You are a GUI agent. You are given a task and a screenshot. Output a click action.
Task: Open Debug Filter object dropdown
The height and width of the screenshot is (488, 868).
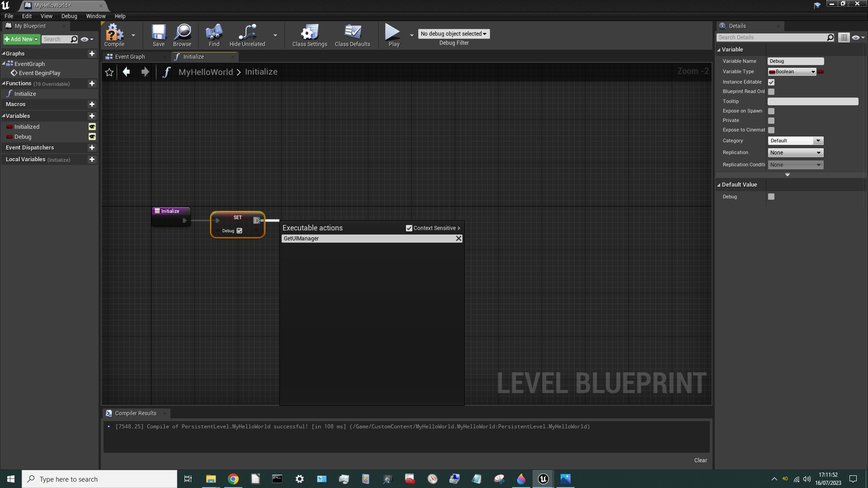[x=454, y=34]
